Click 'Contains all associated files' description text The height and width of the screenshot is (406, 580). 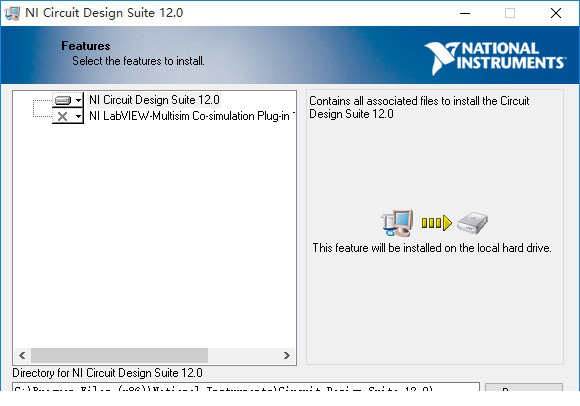419,107
